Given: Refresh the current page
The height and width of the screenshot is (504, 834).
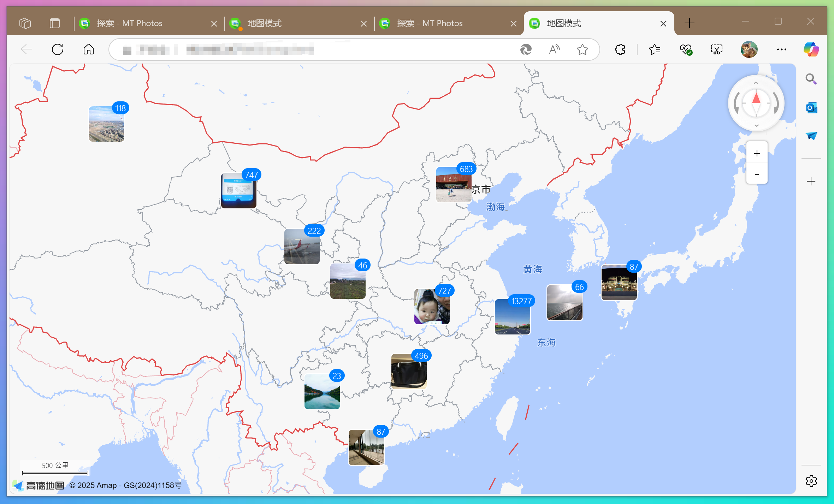Looking at the screenshot, I should pos(58,49).
